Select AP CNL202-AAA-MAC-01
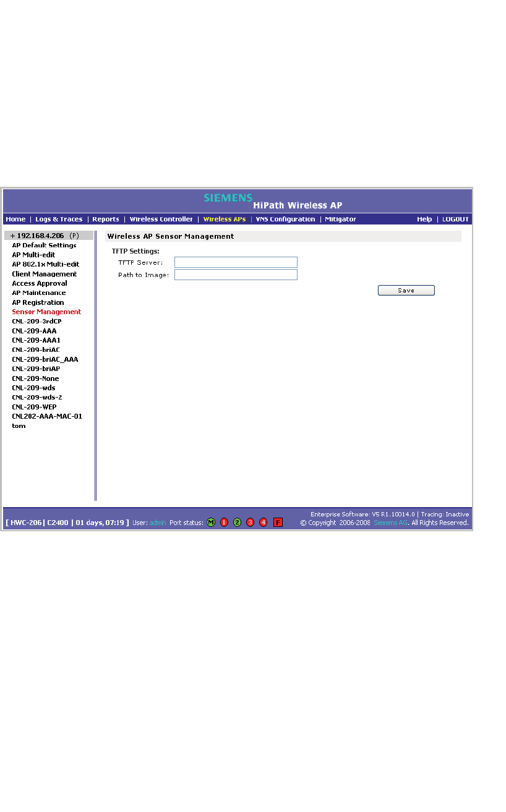Viewport: 506px width, 812px height. click(x=47, y=416)
